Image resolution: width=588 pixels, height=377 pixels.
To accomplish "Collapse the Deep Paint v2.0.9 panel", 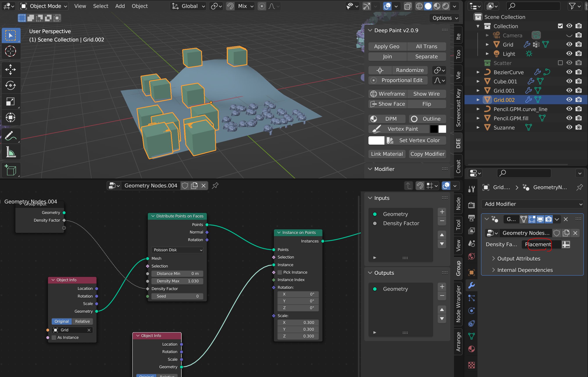I will click(x=370, y=30).
